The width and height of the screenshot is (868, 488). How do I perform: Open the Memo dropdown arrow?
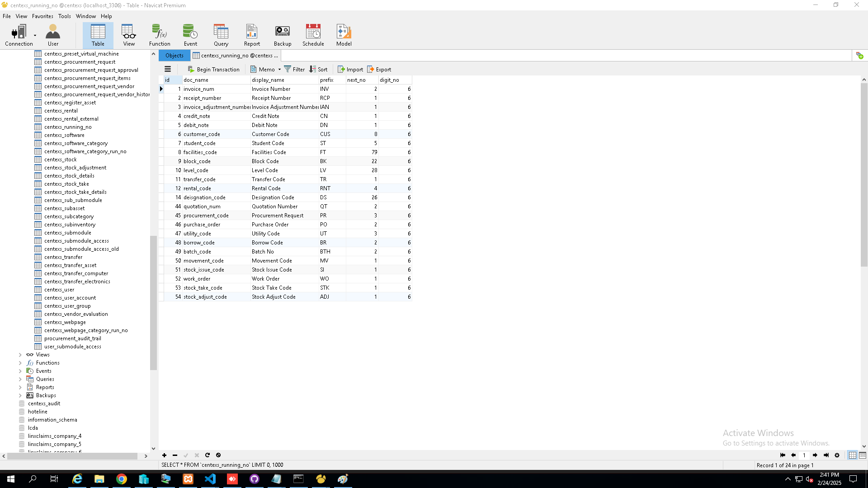[279, 70]
